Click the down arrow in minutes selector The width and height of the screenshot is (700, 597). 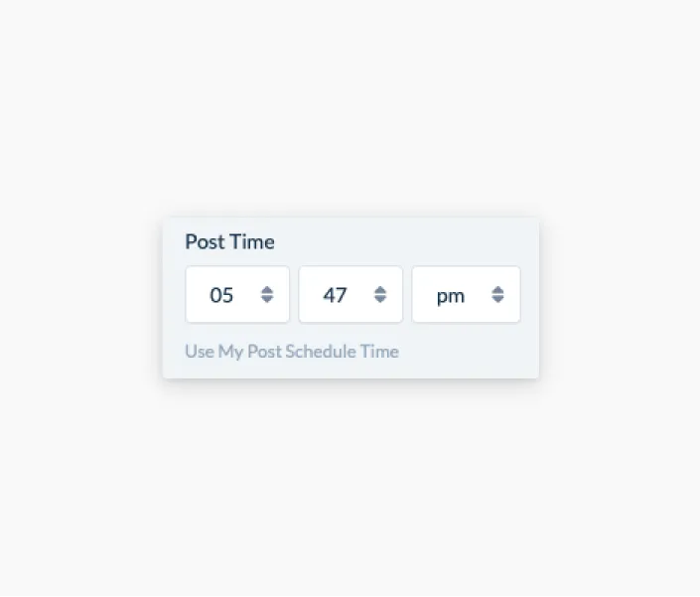coord(380,300)
